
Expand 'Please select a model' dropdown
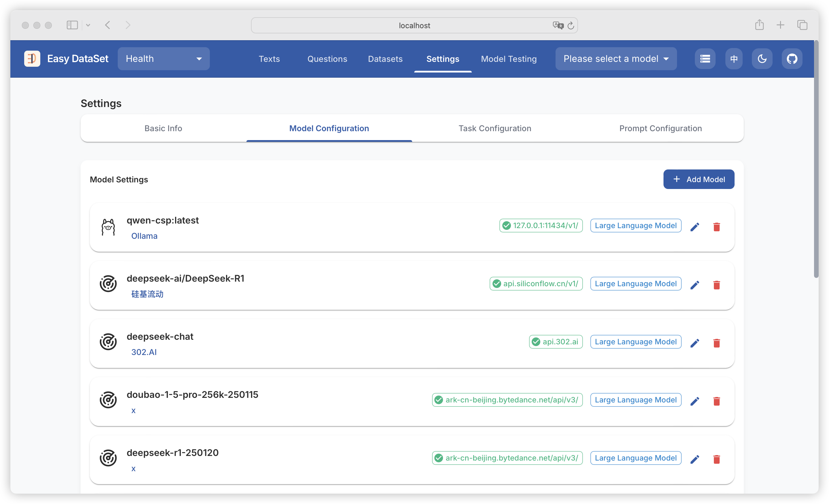616,59
